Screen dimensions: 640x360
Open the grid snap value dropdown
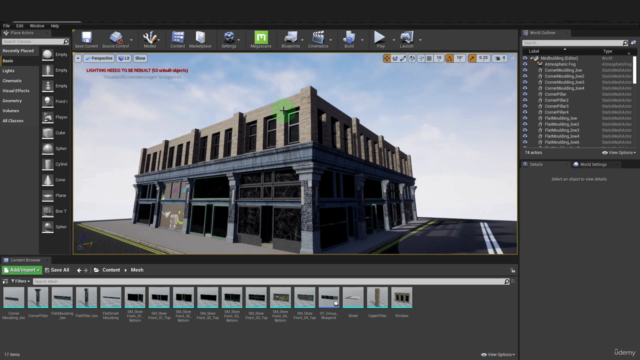pyautogui.click(x=439, y=58)
